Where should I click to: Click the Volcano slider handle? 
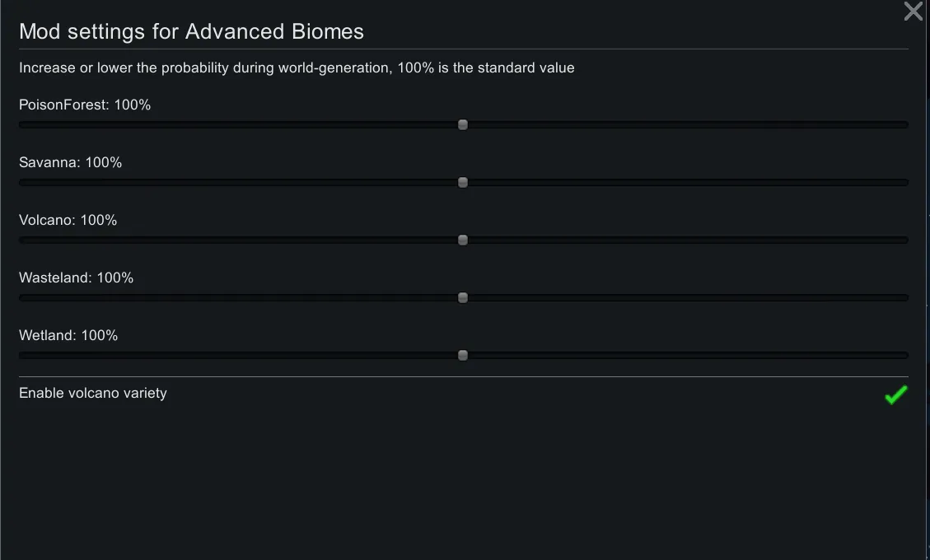[463, 240]
